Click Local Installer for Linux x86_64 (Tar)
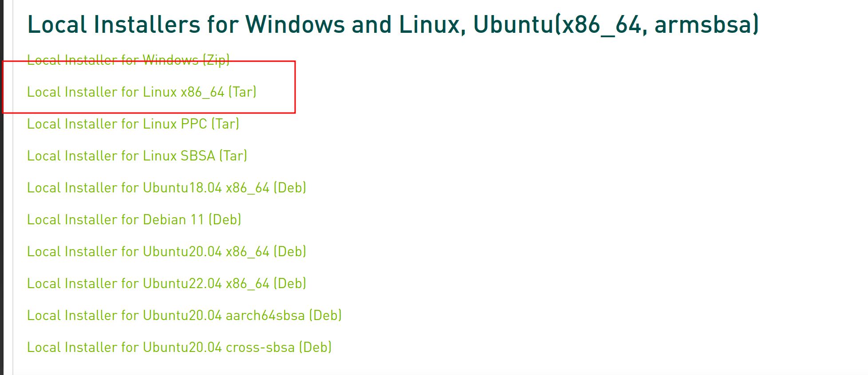This screenshot has width=868, height=375. (x=142, y=92)
